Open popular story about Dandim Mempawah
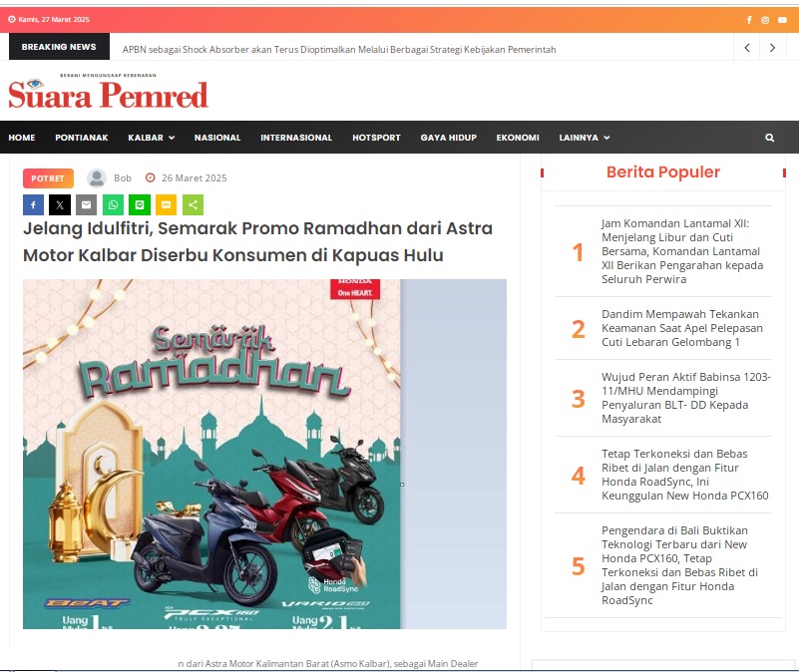The width and height of the screenshot is (799, 672). click(x=682, y=328)
